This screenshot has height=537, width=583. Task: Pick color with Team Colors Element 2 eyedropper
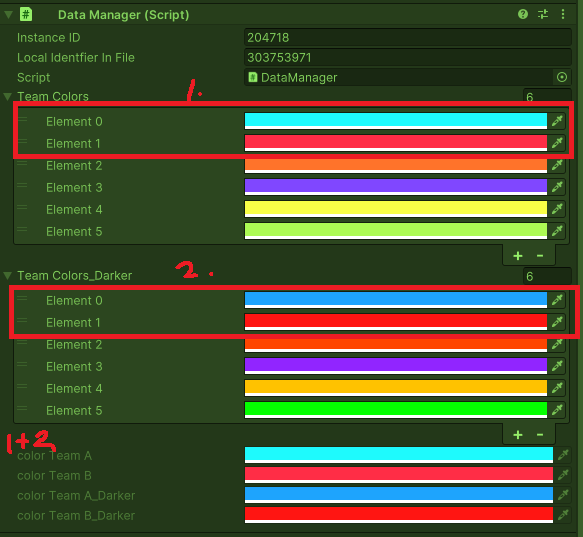pos(557,165)
